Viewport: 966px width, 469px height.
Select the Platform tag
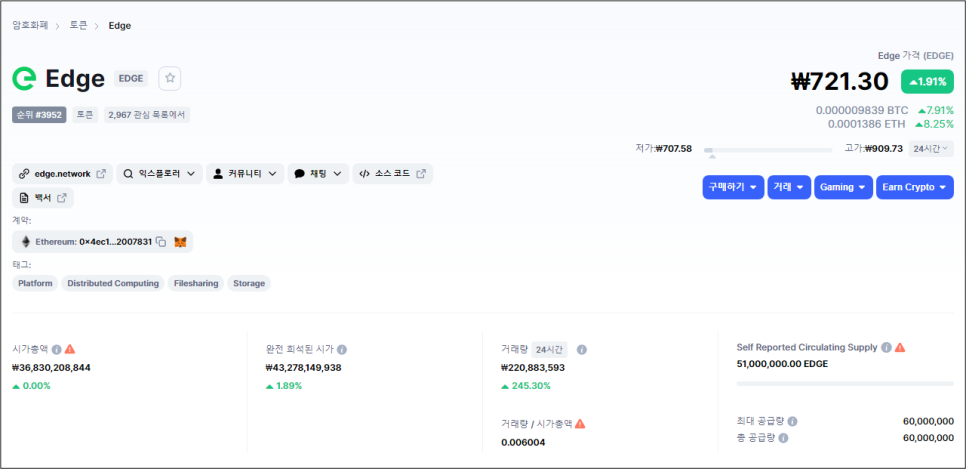35,283
